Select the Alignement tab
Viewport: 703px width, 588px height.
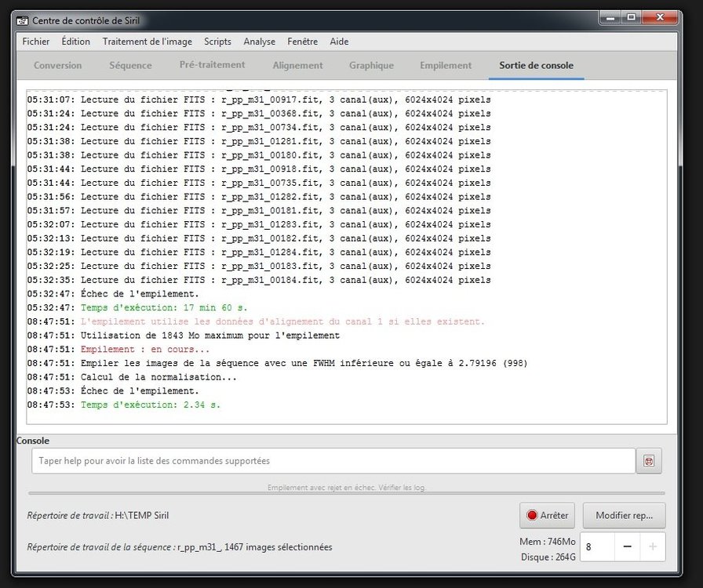coord(297,65)
